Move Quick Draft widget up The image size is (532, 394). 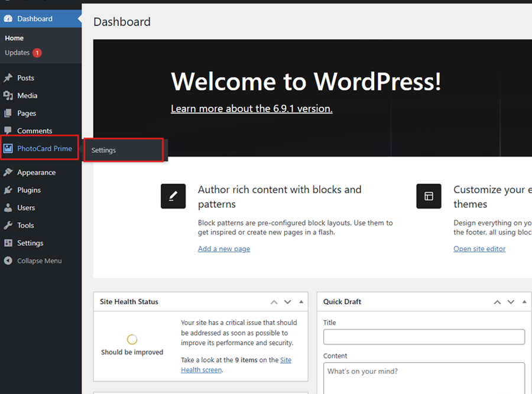tap(497, 302)
